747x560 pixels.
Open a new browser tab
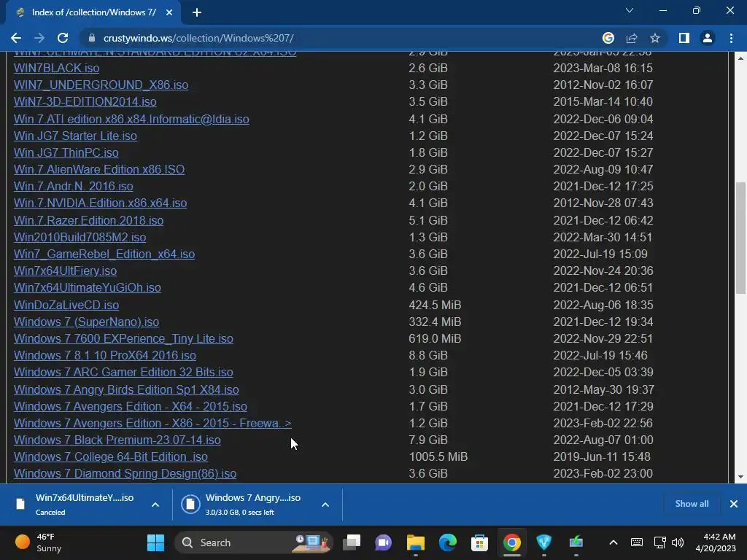coord(197,12)
